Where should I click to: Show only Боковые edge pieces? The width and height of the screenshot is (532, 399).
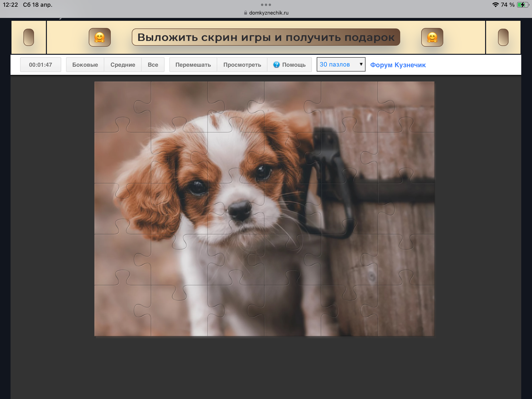(85, 64)
